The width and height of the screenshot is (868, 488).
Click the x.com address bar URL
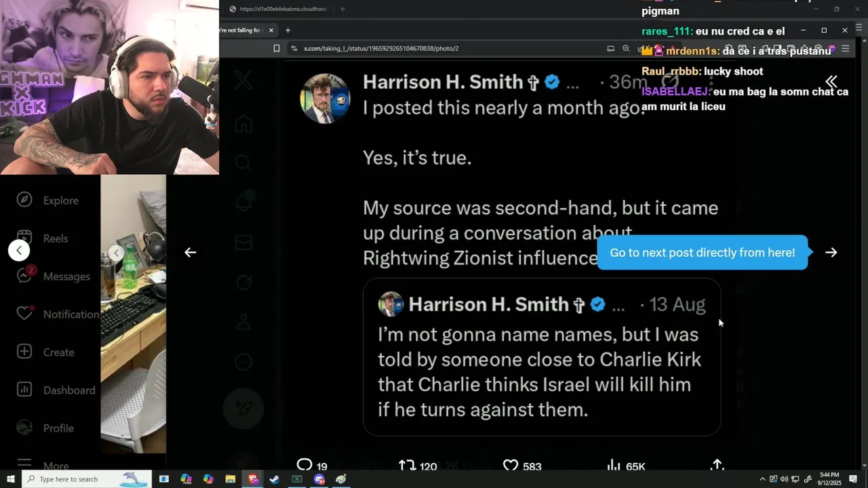(381, 48)
